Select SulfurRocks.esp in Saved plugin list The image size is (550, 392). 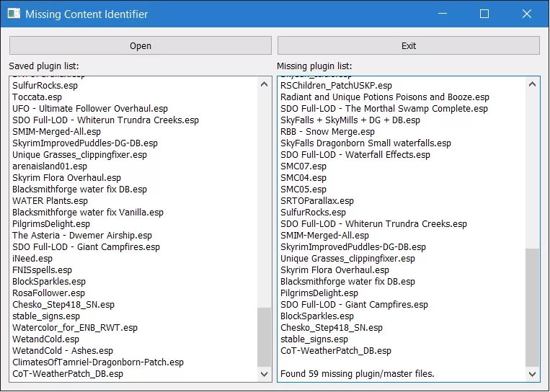(45, 86)
